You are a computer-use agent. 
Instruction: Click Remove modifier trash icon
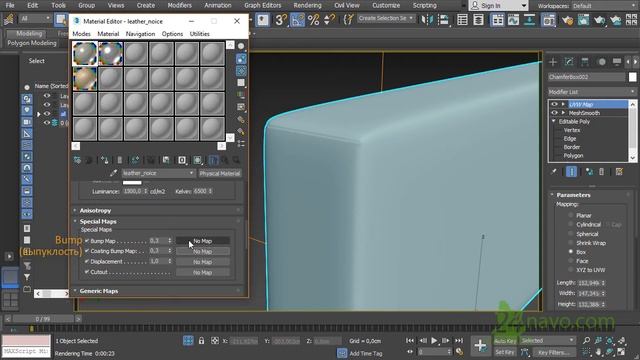[601, 172]
